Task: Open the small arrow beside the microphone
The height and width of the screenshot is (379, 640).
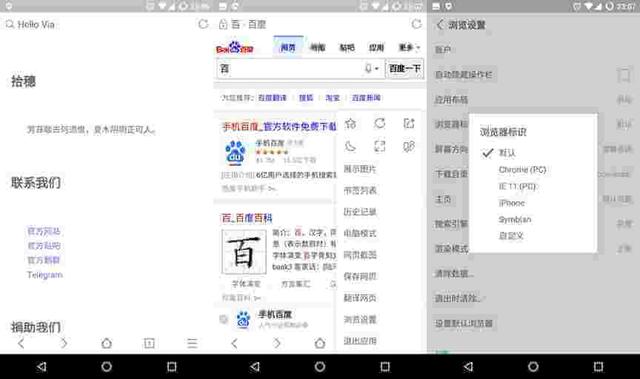Action: point(376,69)
